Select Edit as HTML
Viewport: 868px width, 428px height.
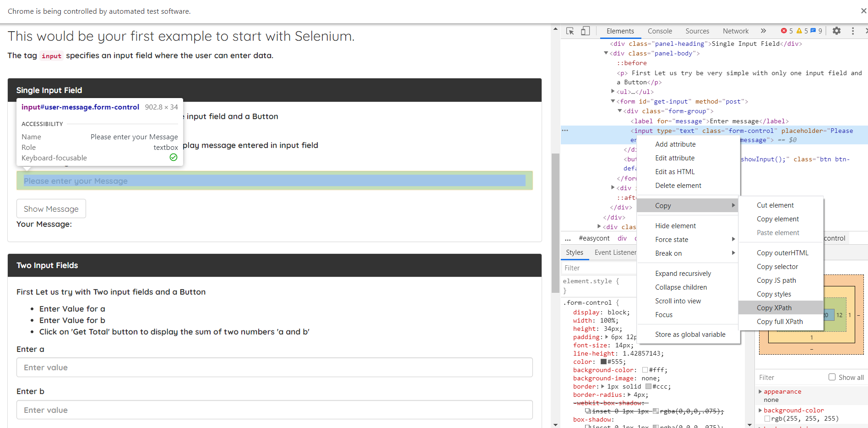tap(688, 171)
